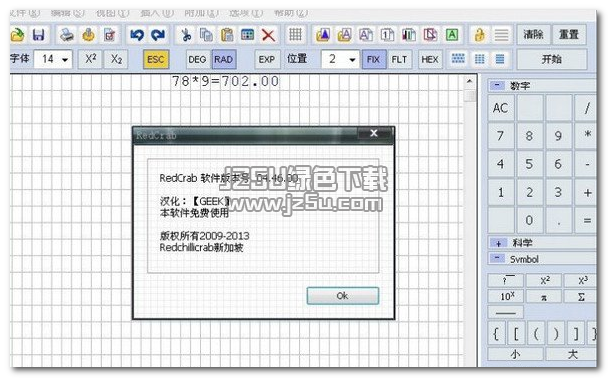The width and height of the screenshot is (608, 378).
Task: Insert the π symbol
Action: (x=544, y=297)
